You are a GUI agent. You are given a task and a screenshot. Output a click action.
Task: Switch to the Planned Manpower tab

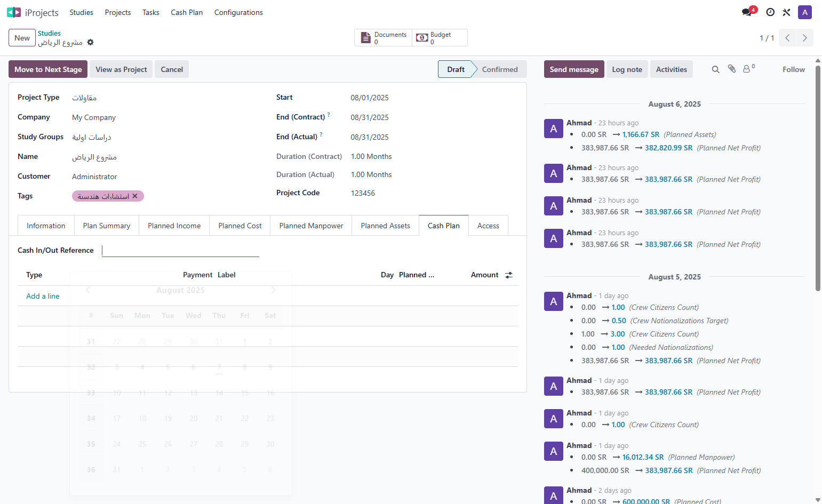[311, 226]
